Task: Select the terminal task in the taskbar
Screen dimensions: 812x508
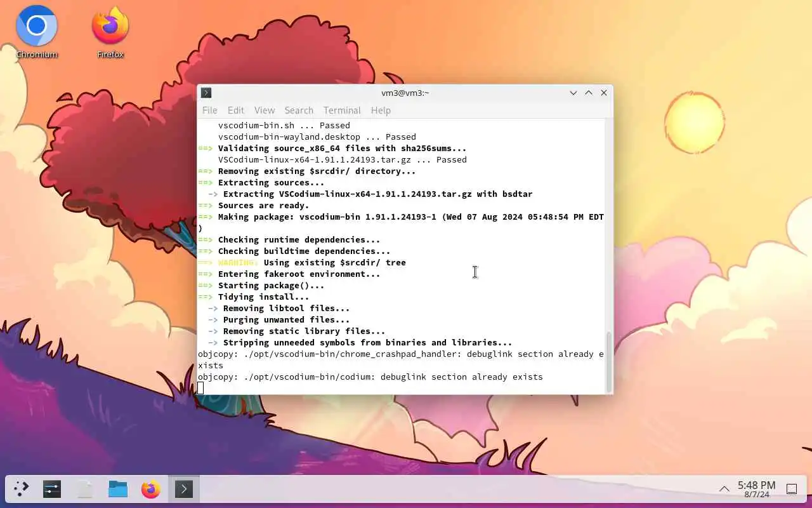Action: pos(184,489)
